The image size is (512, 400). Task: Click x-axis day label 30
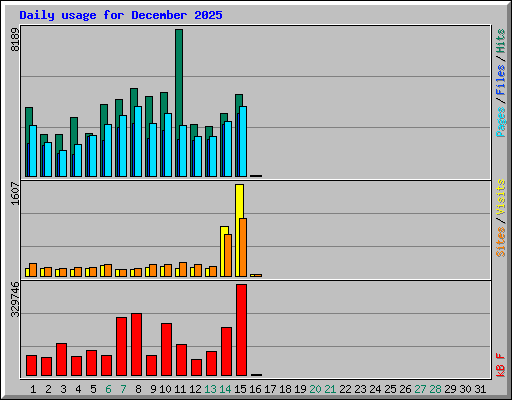(465, 389)
